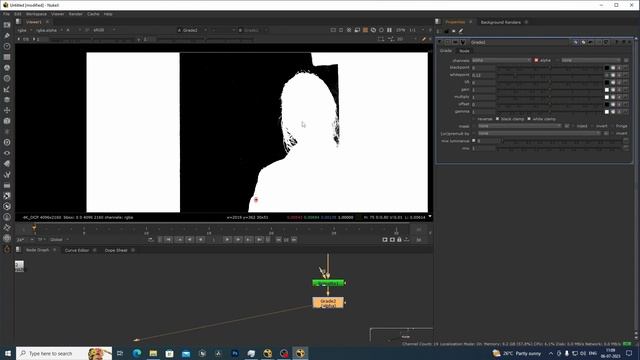Viewport: 640px width, 360px height.
Task: Toggle the reverse checkbox
Action: pos(474,119)
